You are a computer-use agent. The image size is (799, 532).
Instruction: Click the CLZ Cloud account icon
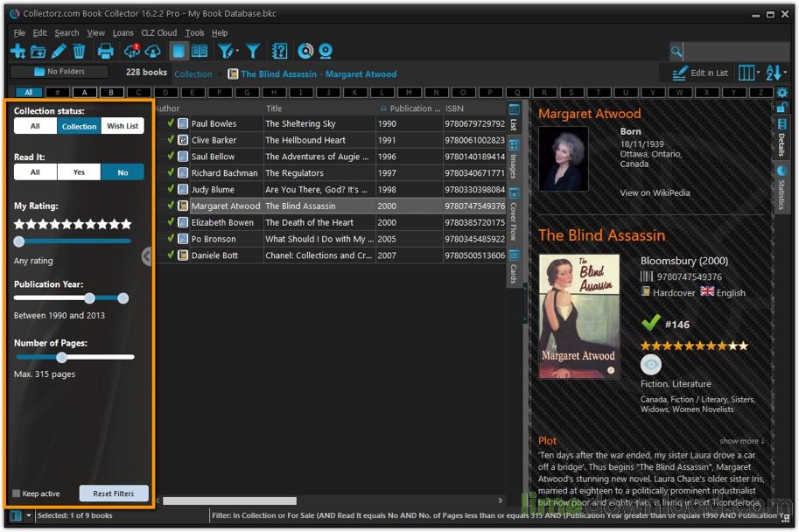point(153,51)
